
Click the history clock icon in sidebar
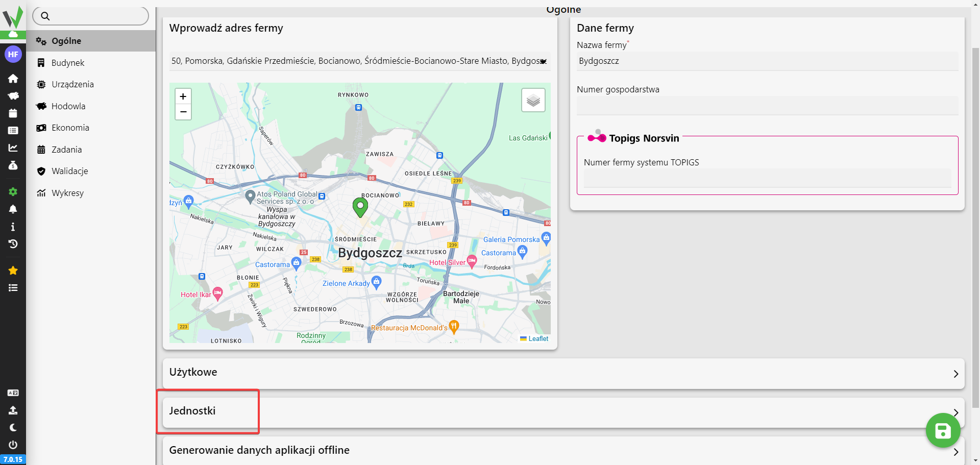point(13,244)
